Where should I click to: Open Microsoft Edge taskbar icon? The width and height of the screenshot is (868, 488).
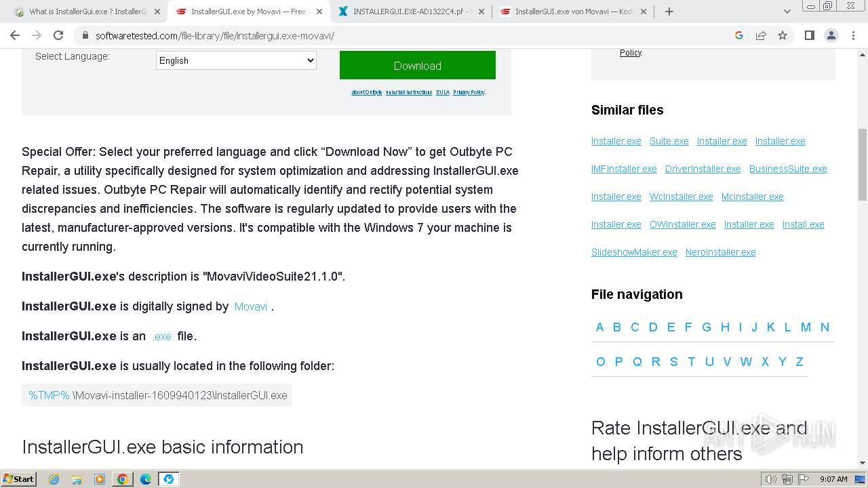[x=146, y=479]
